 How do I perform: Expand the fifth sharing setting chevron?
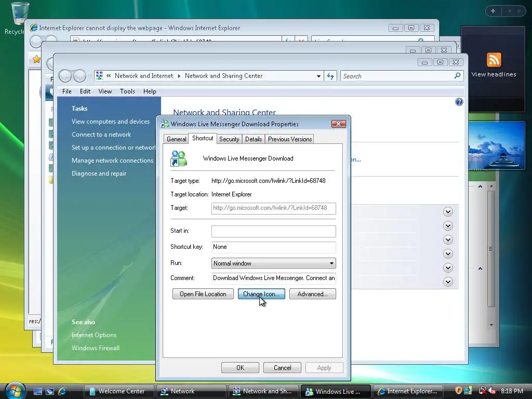(448, 268)
